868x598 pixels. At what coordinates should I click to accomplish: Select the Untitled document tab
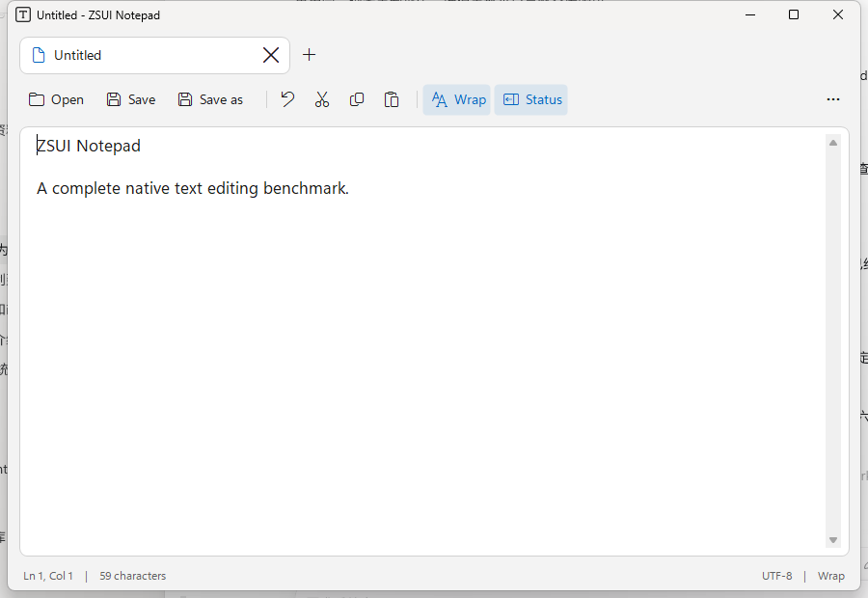tap(154, 55)
